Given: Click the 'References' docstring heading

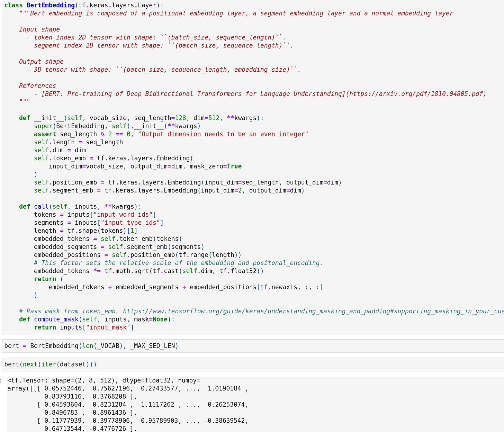Looking at the screenshot, I should (x=37, y=86).
